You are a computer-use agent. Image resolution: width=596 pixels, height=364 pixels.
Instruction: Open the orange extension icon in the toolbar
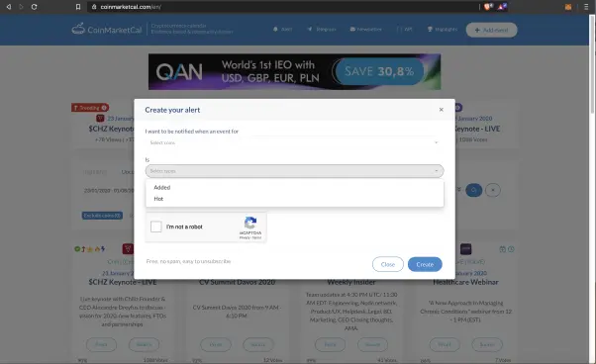(x=568, y=7)
